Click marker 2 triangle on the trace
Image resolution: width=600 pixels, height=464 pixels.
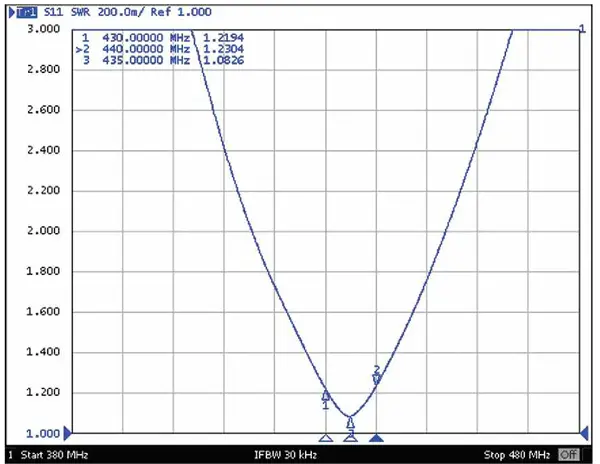tap(377, 379)
